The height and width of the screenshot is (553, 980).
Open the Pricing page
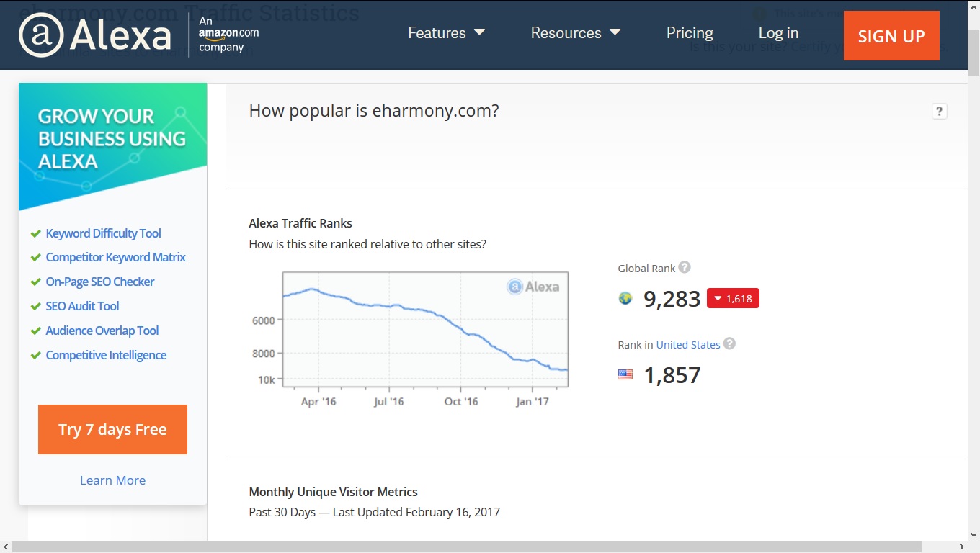690,33
